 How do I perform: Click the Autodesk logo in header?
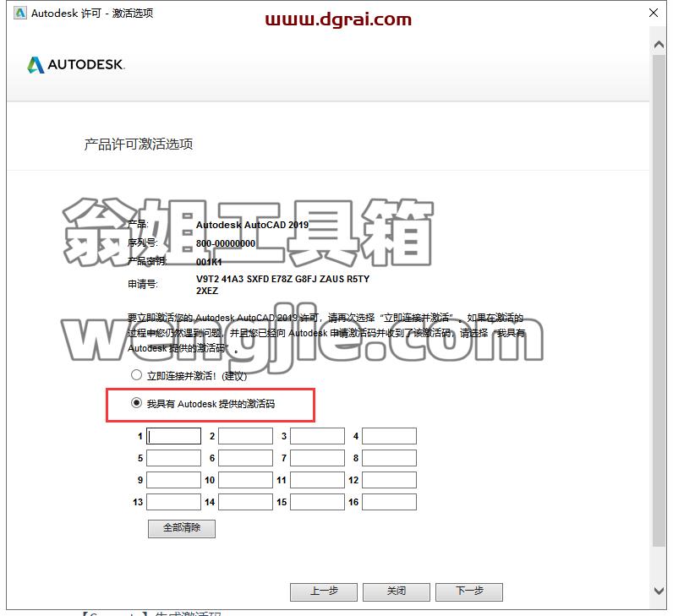(x=76, y=65)
